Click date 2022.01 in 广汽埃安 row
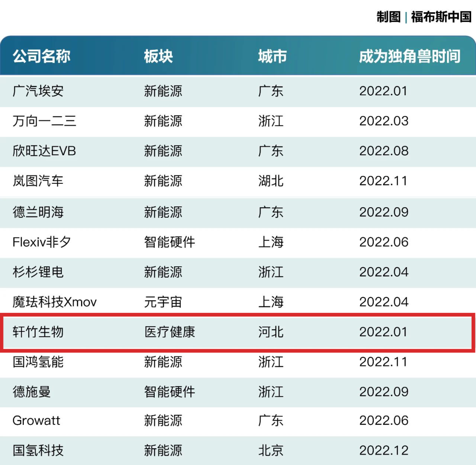 click(x=383, y=91)
